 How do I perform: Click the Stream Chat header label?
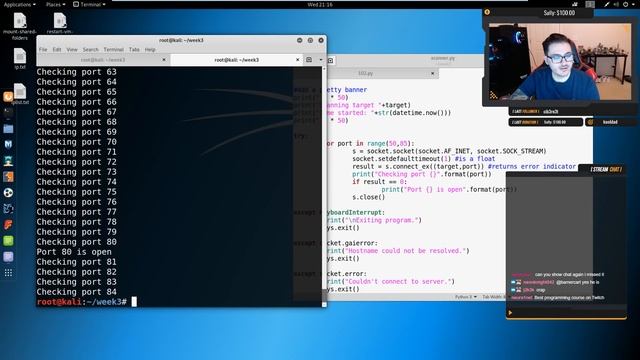(x=606, y=169)
